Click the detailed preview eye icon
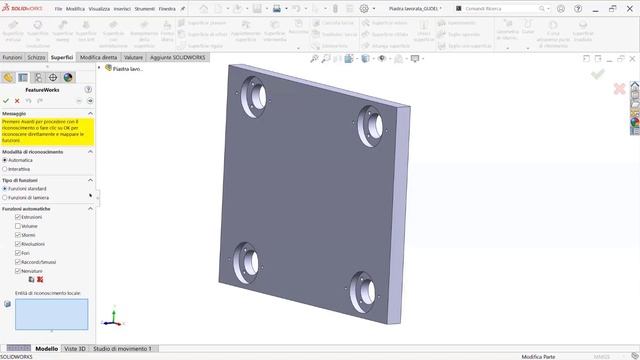This screenshot has height=360, width=640. (90, 101)
